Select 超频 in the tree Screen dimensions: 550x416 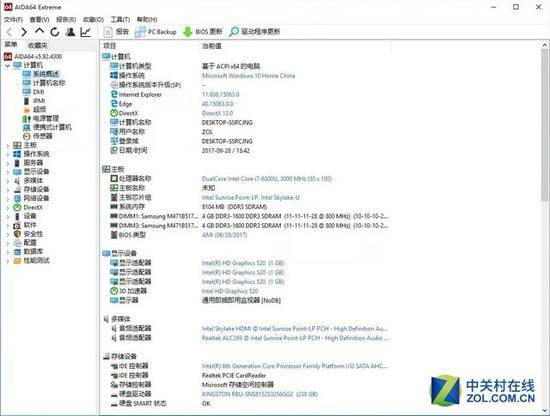34,109
